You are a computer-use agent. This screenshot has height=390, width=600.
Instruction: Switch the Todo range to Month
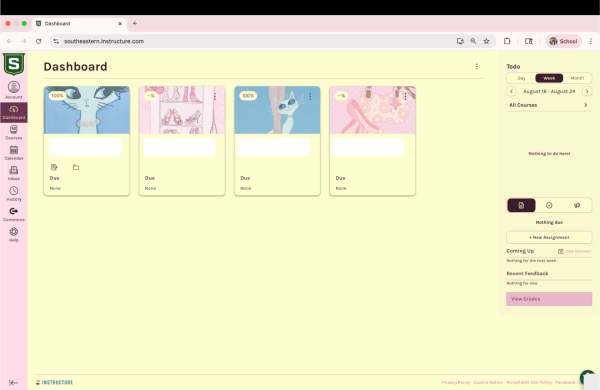577,78
